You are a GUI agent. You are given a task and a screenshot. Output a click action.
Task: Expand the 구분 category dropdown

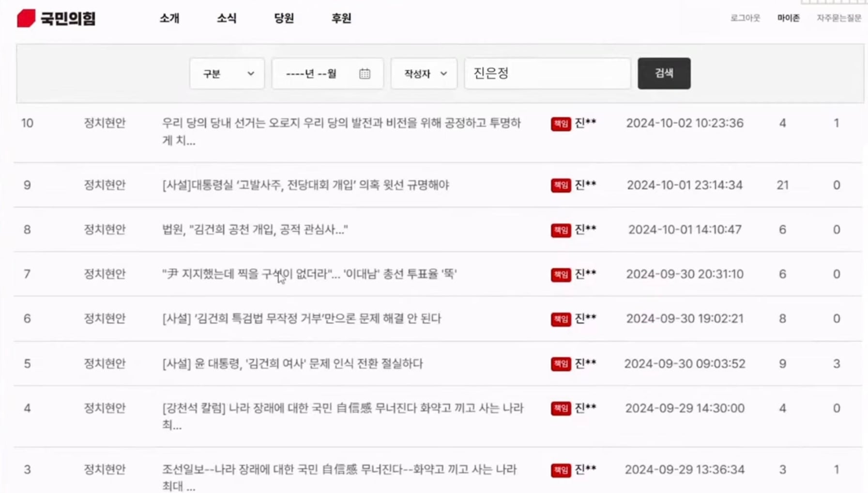pyautogui.click(x=227, y=74)
